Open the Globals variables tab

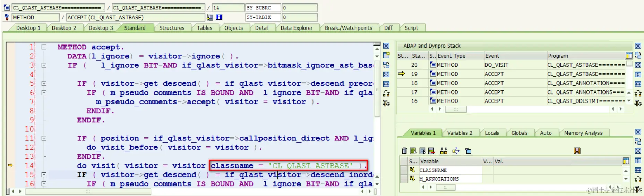pos(519,133)
